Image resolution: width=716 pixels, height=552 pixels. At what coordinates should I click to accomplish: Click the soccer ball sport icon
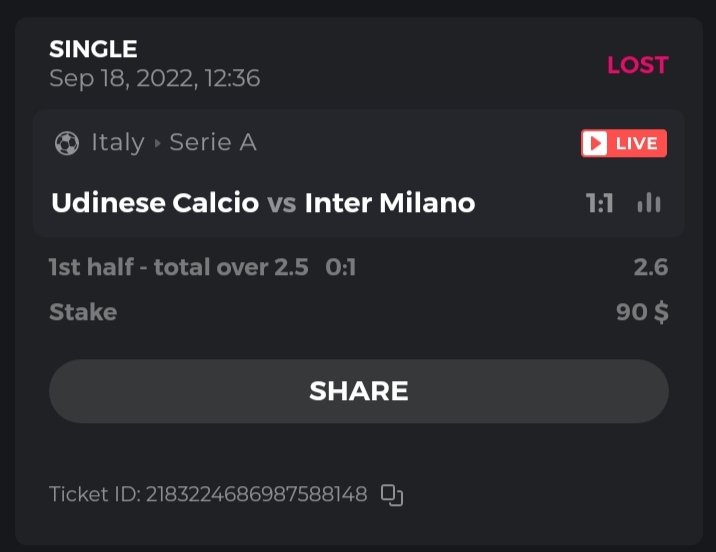[67, 143]
